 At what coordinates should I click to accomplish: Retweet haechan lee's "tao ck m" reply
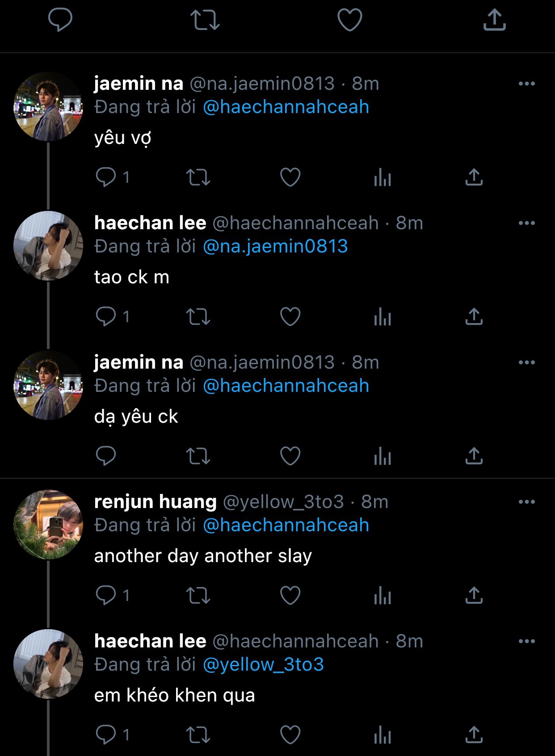pos(198,317)
